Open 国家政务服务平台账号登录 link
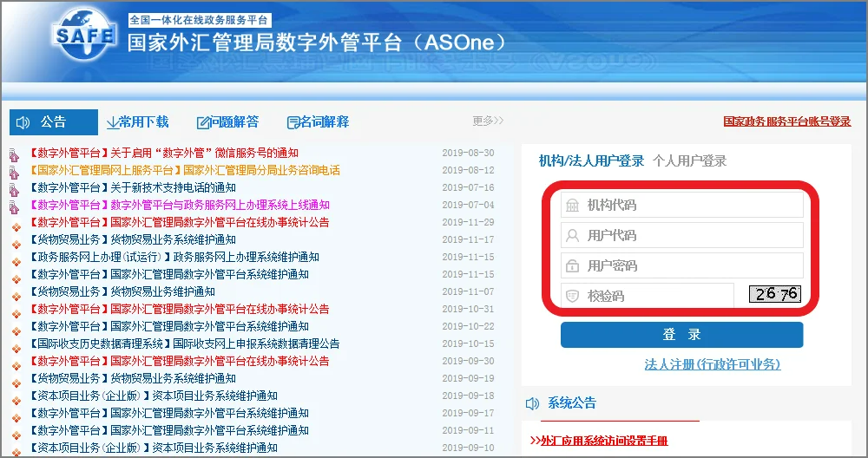868x458 pixels. 786,121
